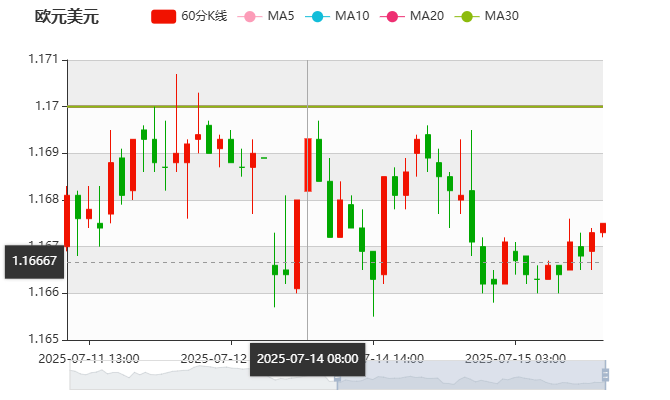Click the magenta MA20 legend marker

point(392,17)
